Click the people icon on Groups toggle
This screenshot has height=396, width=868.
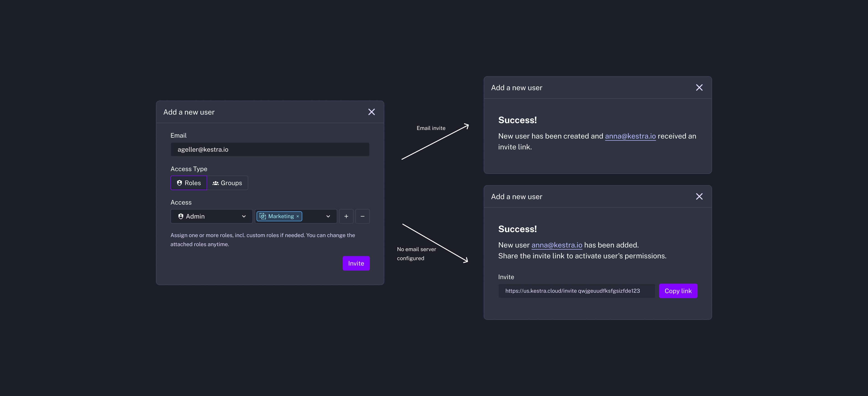215,183
